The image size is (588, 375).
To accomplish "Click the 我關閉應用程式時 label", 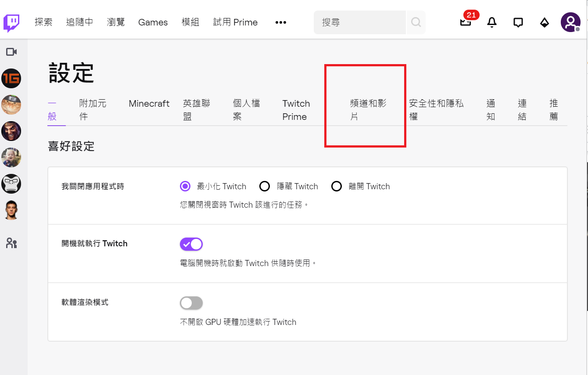I will [x=93, y=186].
